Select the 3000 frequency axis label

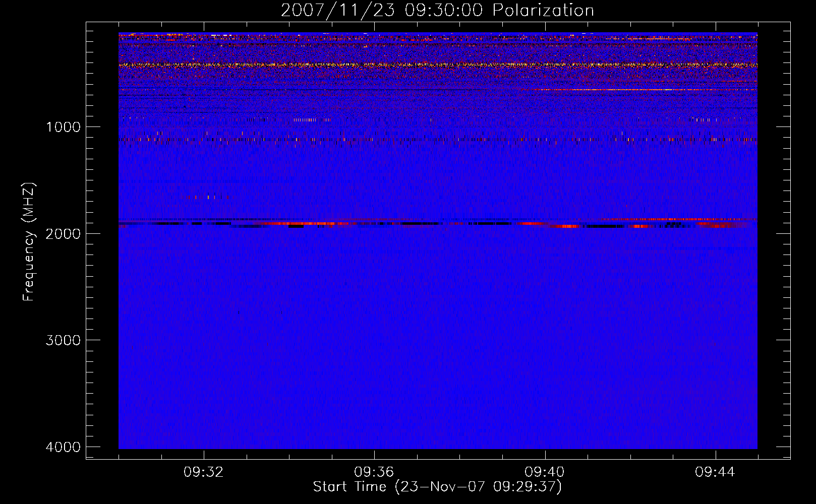(63, 340)
